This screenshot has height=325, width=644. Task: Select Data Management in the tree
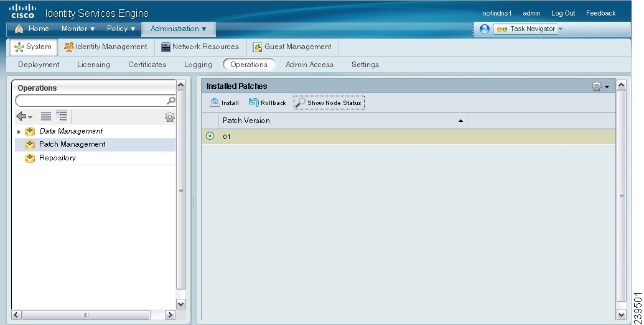pyautogui.click(x=71, y=131)
